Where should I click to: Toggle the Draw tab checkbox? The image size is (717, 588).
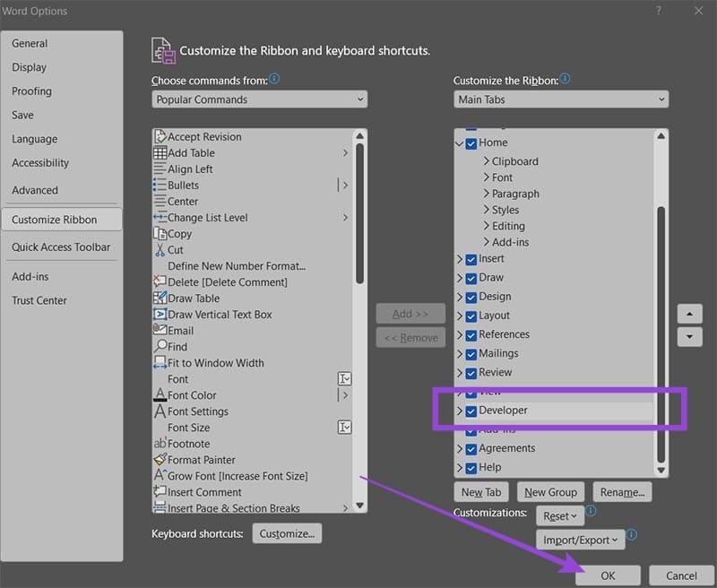471,279
